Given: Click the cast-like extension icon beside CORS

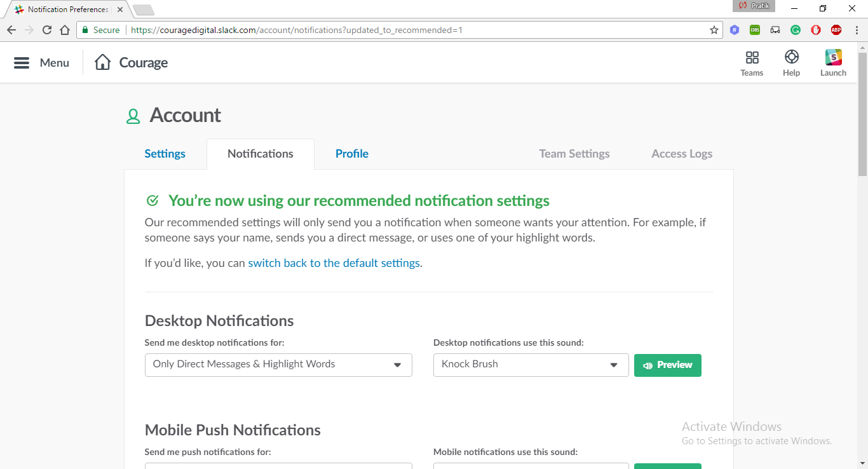Looking at the screenshot, I should pyautogui.click(x=775, y=30).
